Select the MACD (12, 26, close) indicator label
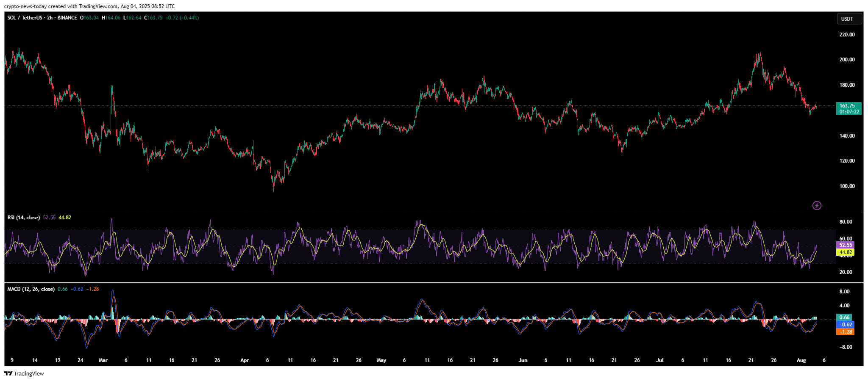This screenshot has height=381, width=868. [x=31, y=289]
